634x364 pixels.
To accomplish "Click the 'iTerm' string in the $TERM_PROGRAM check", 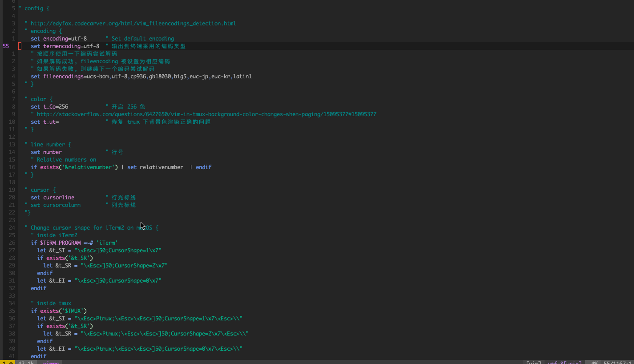I will [x=106, y=243].
